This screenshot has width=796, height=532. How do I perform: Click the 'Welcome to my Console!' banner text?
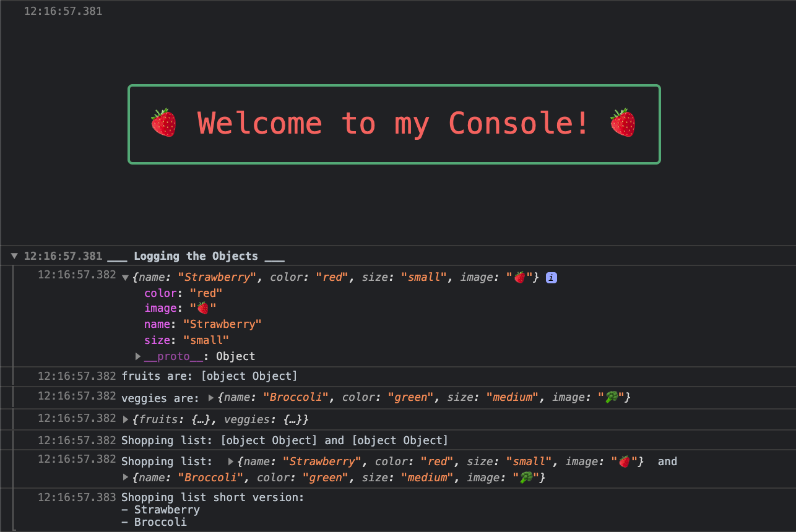point(394,123)
